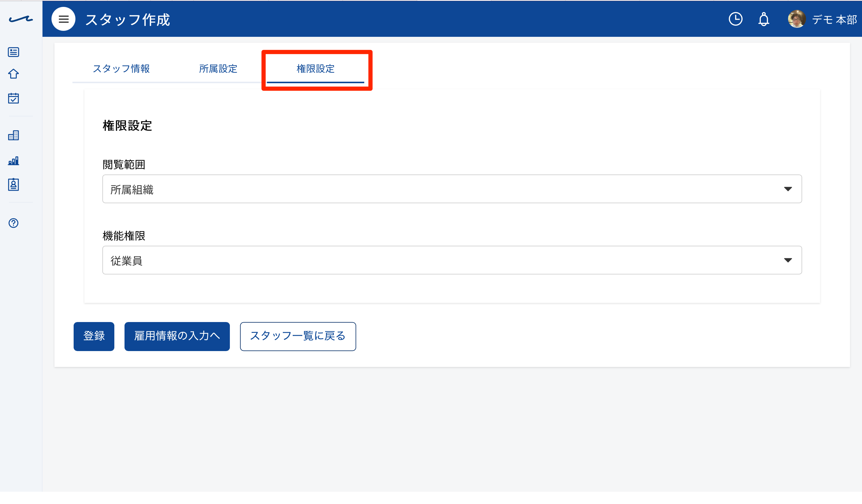This screenshot has height=504, width=862.
Task: Open notifications bell icon
Action: click(x=764, y=19)
